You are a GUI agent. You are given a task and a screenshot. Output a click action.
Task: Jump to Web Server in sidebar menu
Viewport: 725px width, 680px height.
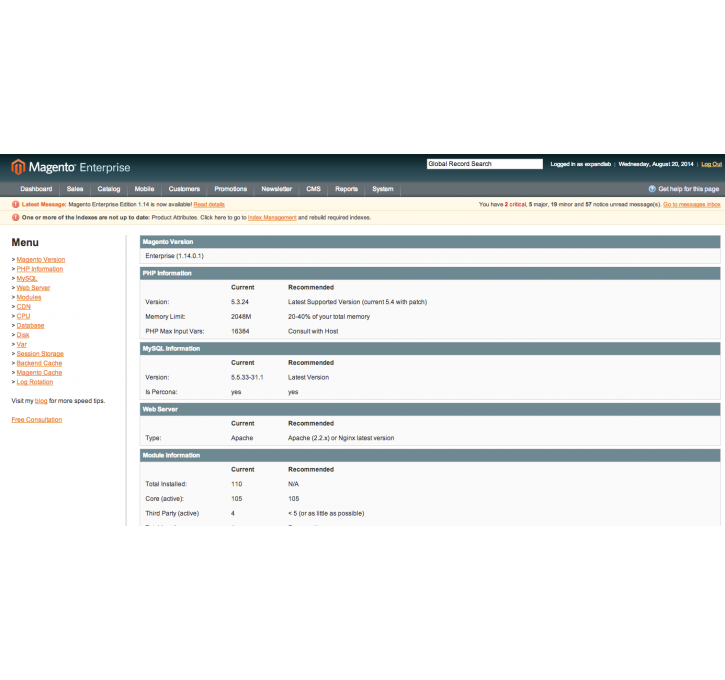click(x=33, y=288)
